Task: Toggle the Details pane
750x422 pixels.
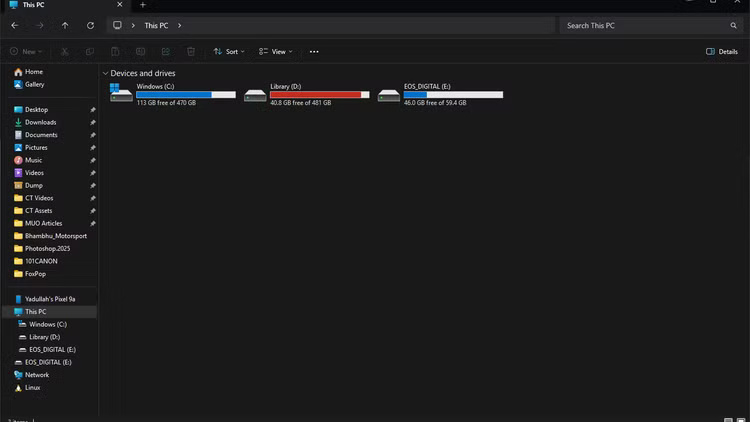Action: [722, 52]
